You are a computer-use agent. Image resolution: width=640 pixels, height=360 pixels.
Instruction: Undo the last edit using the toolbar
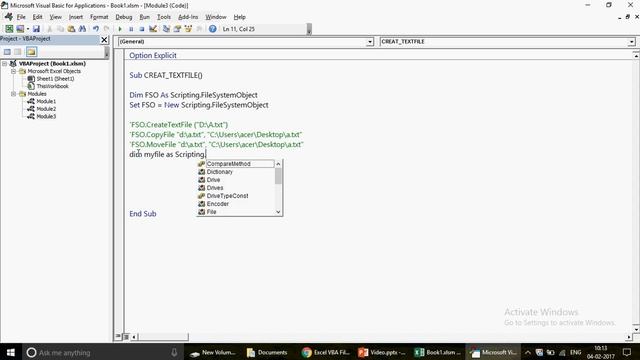click(x=96, y=29)
